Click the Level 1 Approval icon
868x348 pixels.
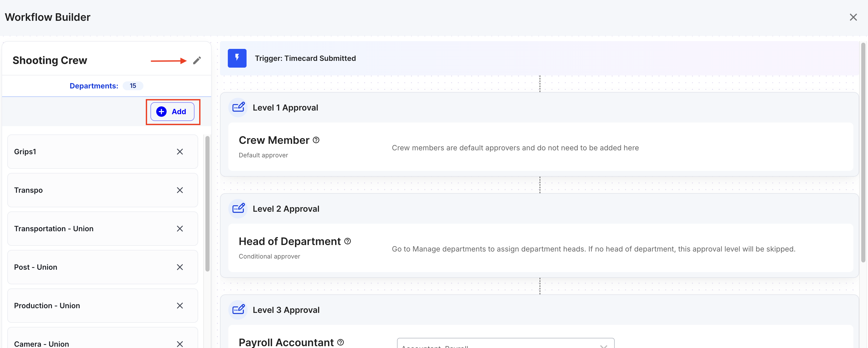(238, 107)
